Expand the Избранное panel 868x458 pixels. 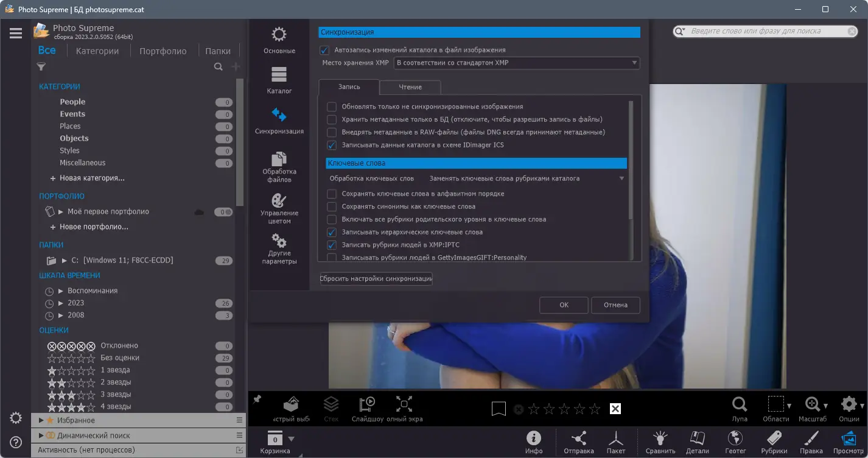tap(41, 420)
